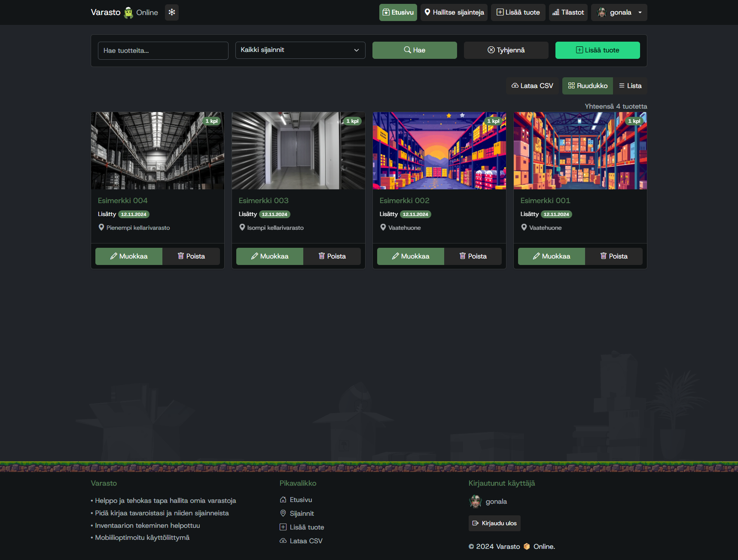The height and width of the screenshot is (560, 738).
Task: Click the Varasto mascot logo icon
Action: pos(128,12)
